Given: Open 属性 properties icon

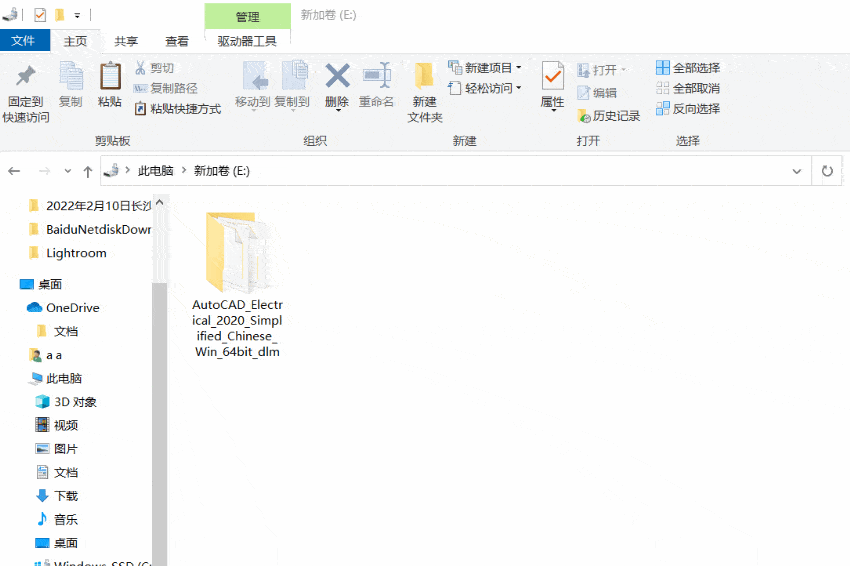Looking at the screenshot, I should (x=552, y=78).
